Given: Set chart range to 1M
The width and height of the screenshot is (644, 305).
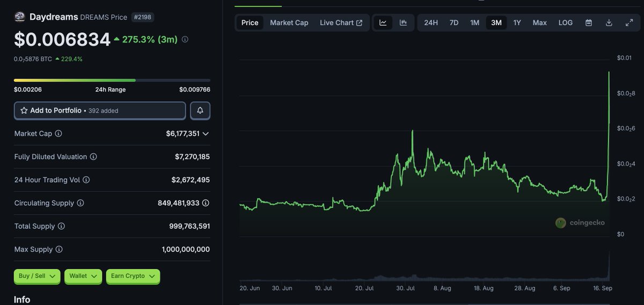Looking at the screenshot, I should coord(475,23).
